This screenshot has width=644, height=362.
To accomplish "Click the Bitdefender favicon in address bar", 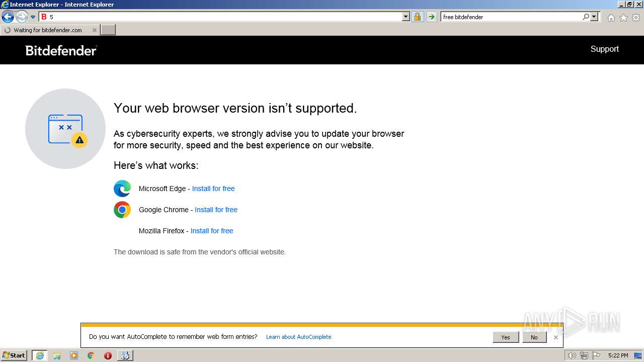I will coord(44,17).
